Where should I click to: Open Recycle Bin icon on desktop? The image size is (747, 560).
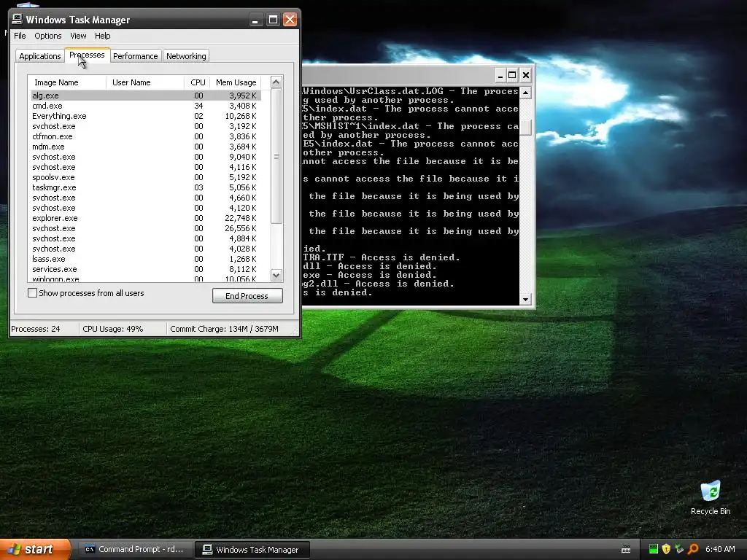coord(711,497)
